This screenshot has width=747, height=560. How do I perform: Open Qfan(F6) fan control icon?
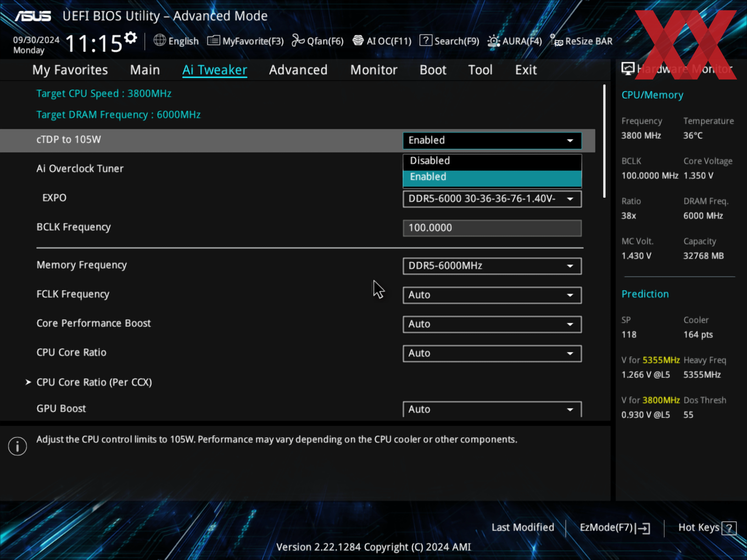coord(298,41)
